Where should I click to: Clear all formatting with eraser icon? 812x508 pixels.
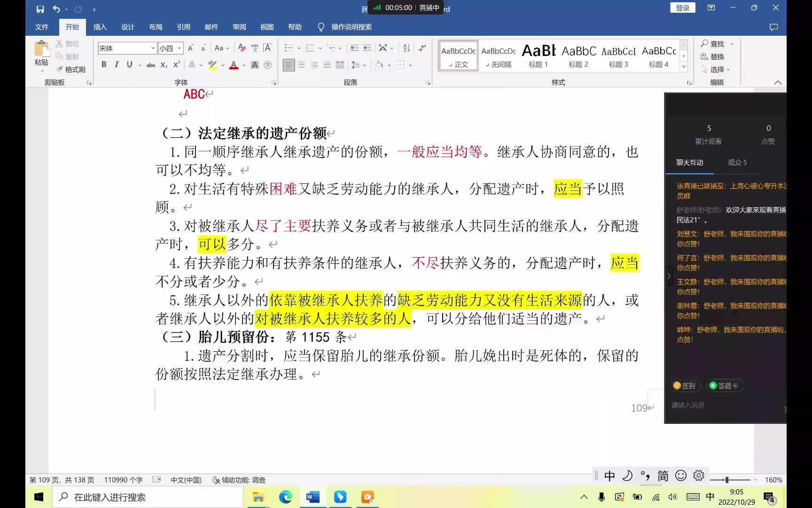click(x=242, y=48)
